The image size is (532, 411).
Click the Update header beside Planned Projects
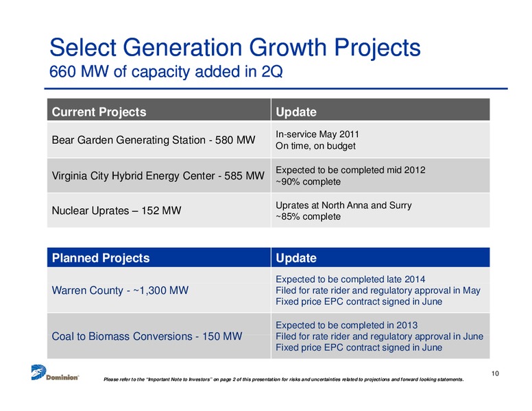click(x=380, y=258)
